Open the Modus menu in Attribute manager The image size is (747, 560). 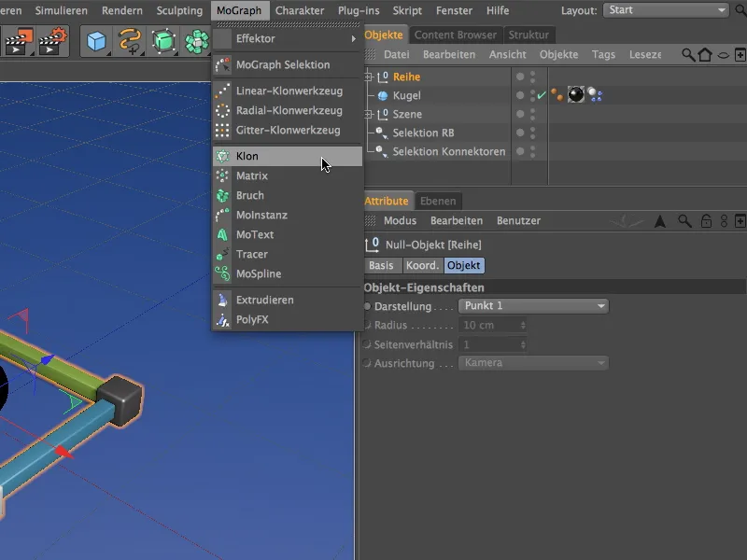click(400, 221)
